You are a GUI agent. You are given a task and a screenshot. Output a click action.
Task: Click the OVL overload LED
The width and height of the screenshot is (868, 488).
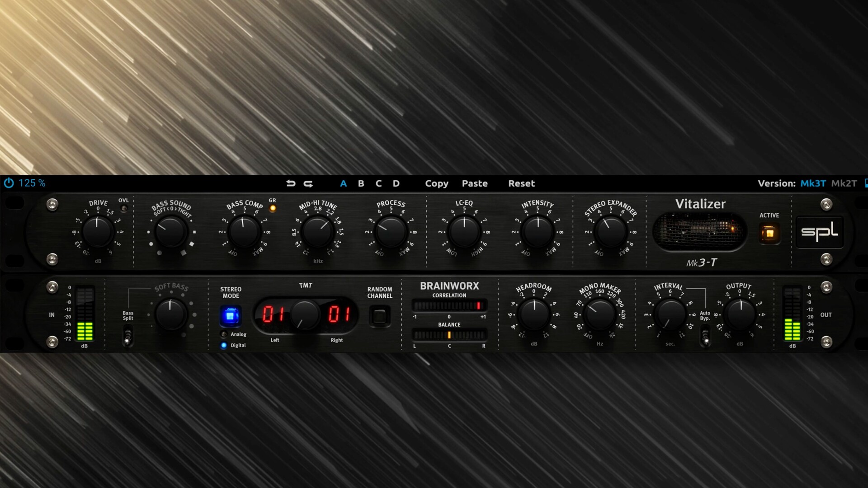point(123,208)
